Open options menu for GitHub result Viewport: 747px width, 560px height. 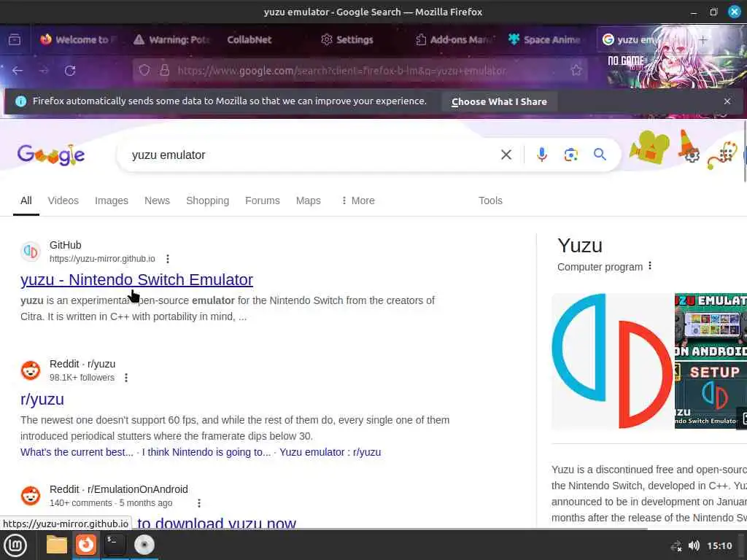coord(168,259)
